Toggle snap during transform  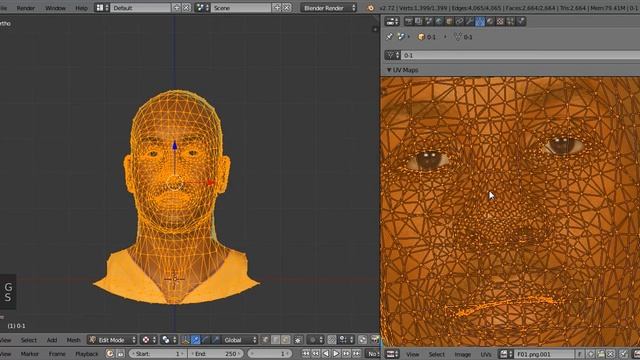332,340
